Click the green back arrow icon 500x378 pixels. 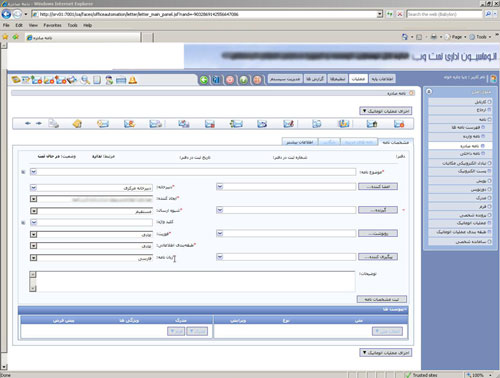204,80
